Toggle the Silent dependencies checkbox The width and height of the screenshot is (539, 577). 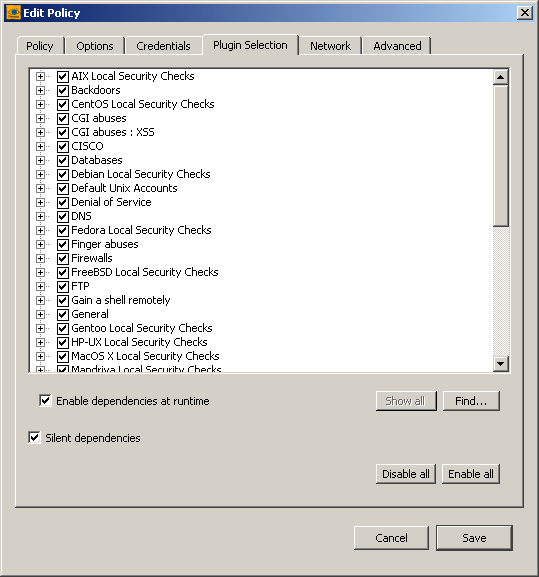click(x=34, y=438)
